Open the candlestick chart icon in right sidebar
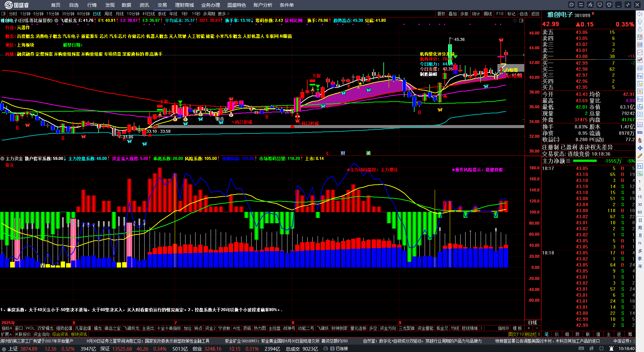This screenshot has height=352, width=644. click(640, 60)
